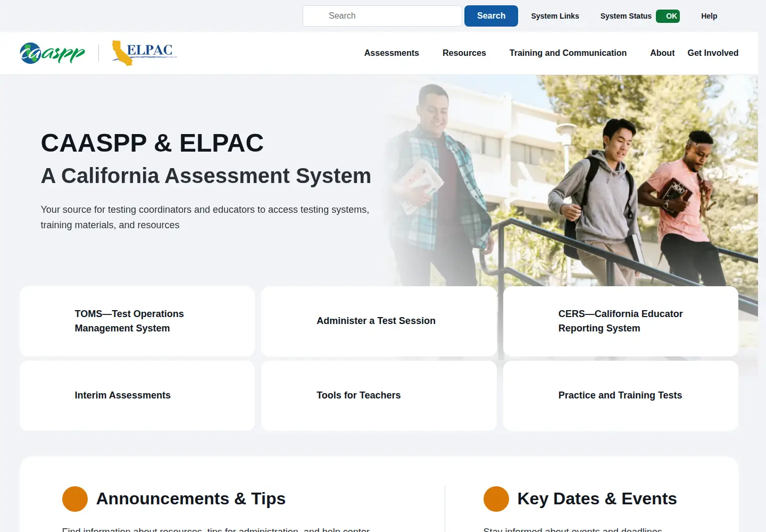The width and height of the screenshot is (766, 532).
Task: Open the Get Involved menu
Action: 713,53
